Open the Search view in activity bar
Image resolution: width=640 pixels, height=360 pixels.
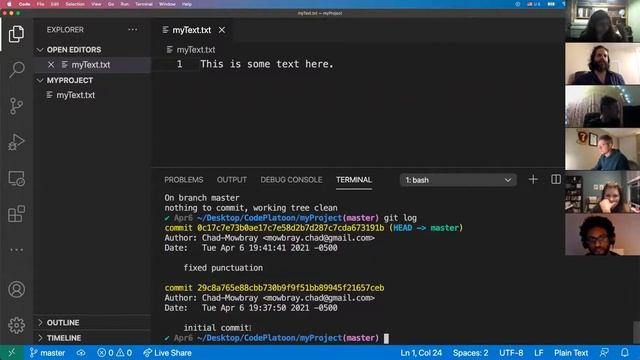point(16,69)
